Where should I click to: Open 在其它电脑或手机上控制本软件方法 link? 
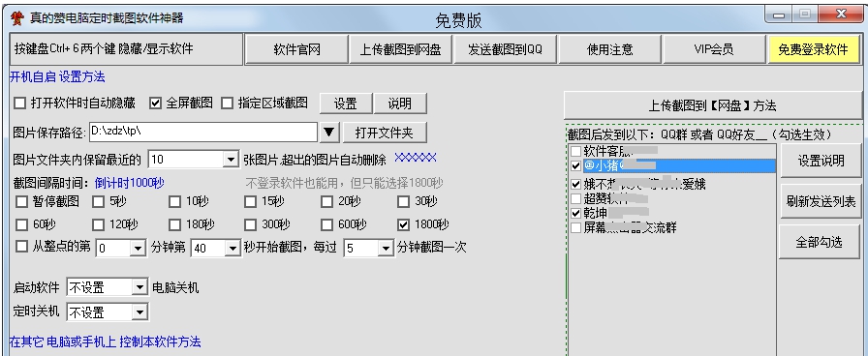pos(106,341)
